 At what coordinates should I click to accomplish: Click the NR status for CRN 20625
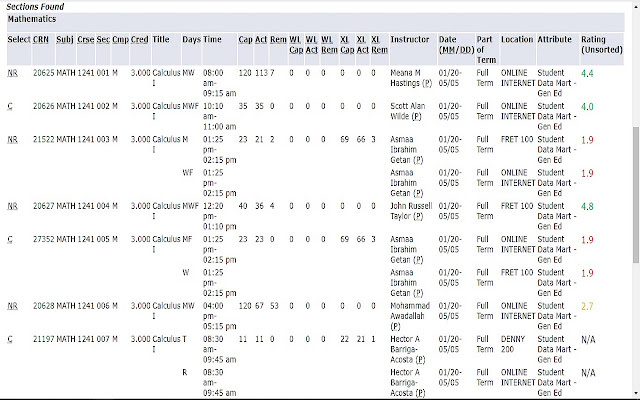pos(13,73)
